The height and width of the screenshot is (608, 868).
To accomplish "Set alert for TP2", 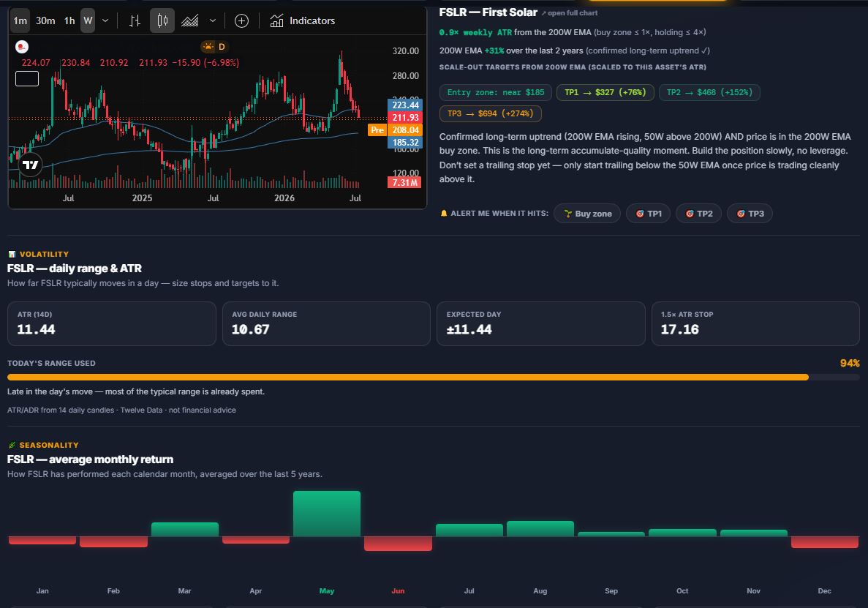I will pyautogui.click(x=698, y=214).
